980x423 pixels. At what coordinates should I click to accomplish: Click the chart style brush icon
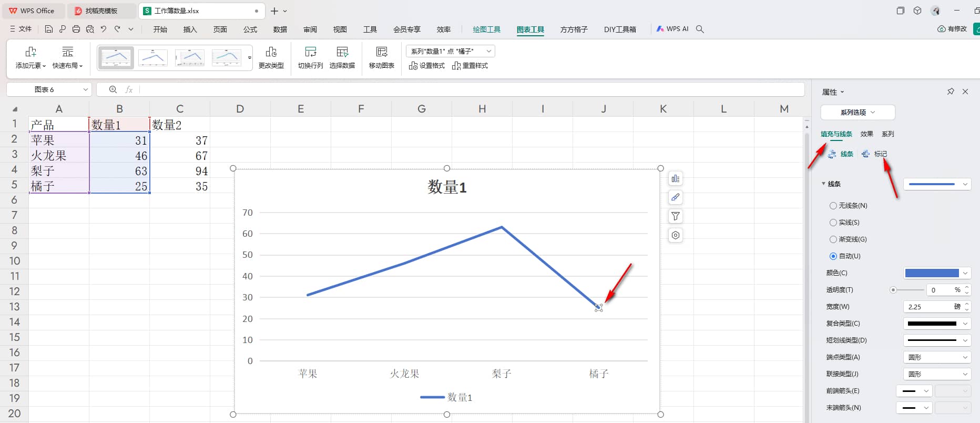676,197
